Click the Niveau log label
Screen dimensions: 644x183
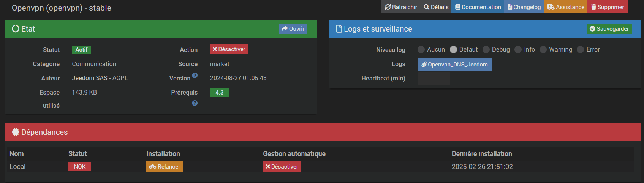tap(391, 50)
